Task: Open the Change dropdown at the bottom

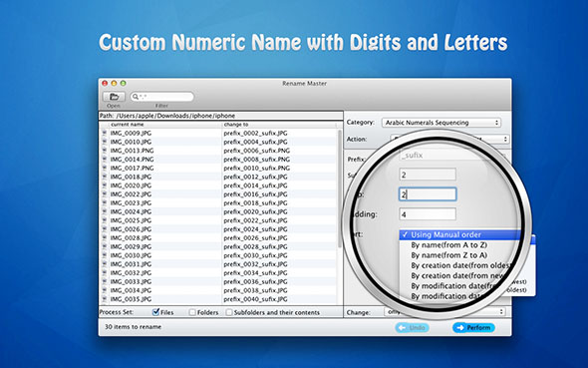Action: click(444, 312)
